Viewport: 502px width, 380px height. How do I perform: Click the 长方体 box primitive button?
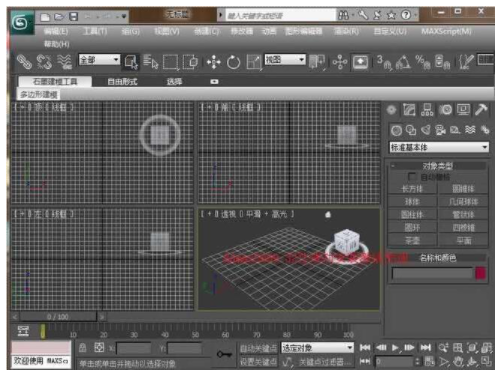click(x=412, y=189)
